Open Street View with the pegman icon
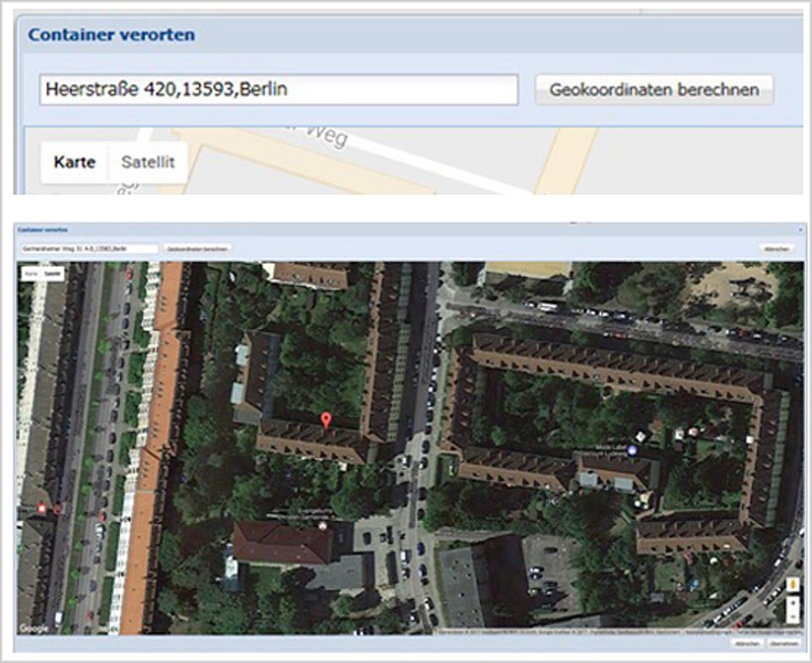 point(793,585)
